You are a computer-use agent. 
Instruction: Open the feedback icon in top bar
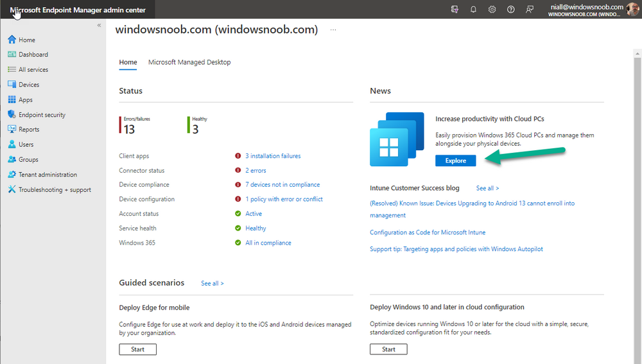[x=530, y=9]
